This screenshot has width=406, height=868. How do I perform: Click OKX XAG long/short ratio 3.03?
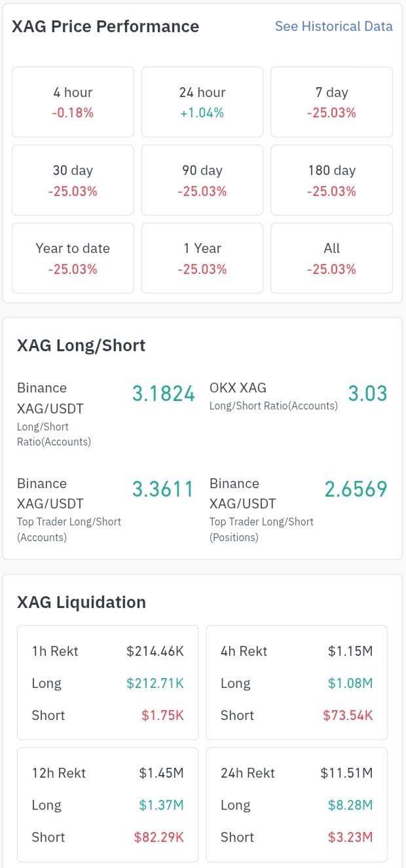[367, 394]
